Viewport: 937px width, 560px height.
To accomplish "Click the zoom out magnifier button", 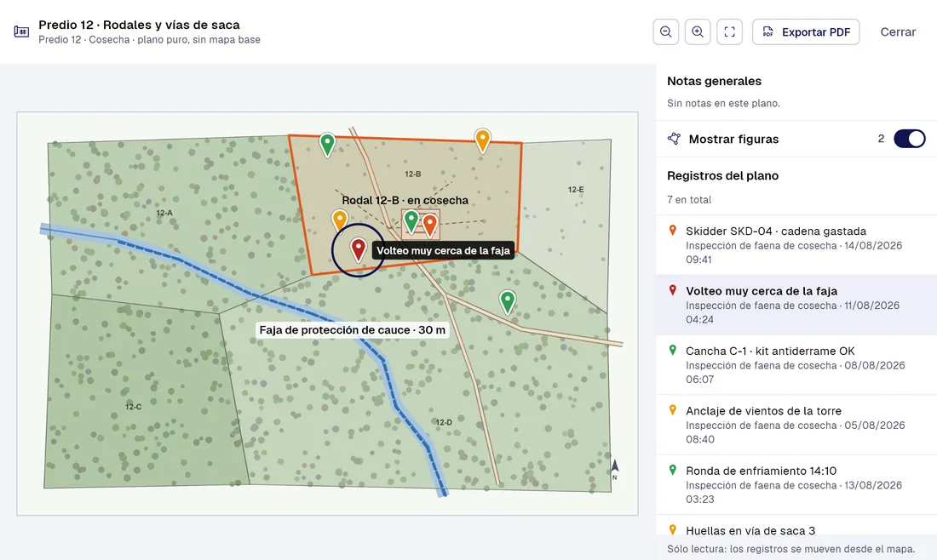I will (x=666, y=31).
